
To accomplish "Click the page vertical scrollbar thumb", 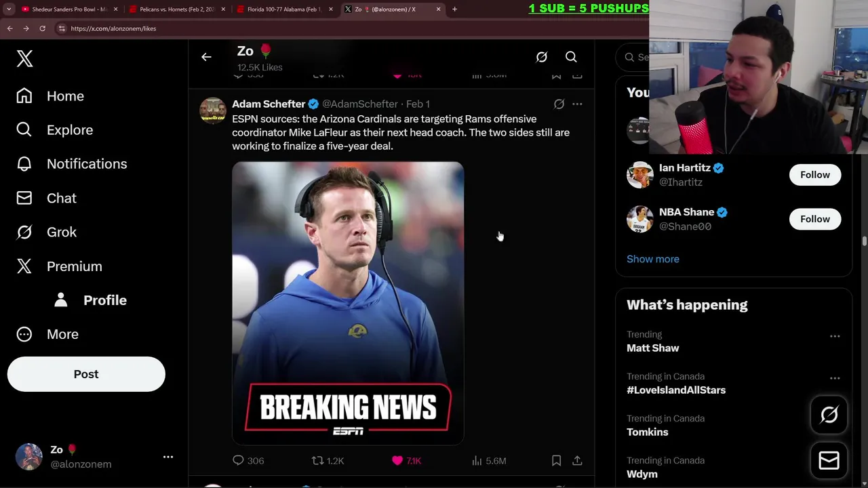I will (x=865, y=242).
